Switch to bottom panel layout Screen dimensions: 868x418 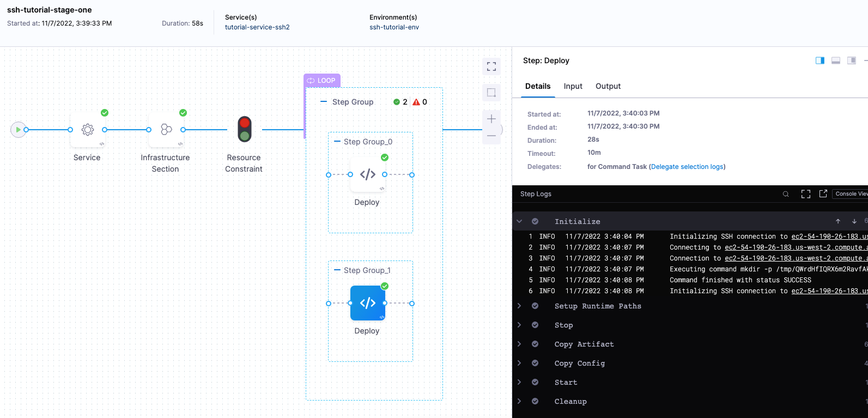pos(836,60)
